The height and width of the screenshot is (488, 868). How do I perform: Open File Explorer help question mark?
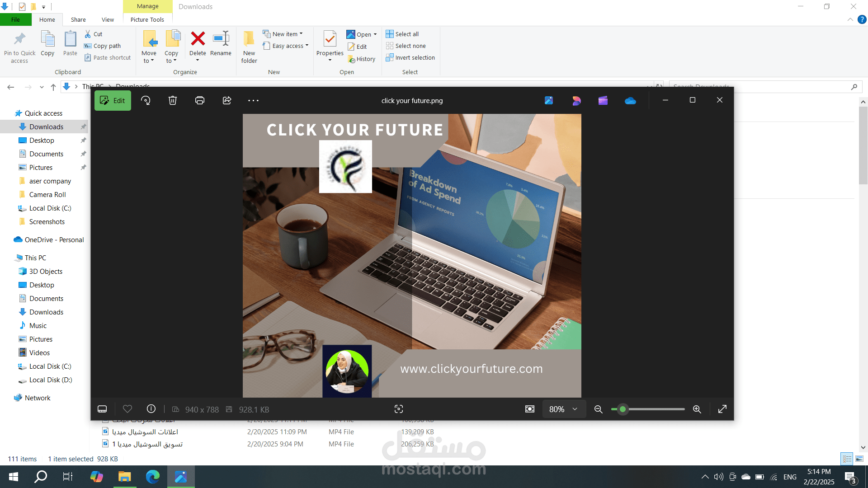click(x=862, y=19)
